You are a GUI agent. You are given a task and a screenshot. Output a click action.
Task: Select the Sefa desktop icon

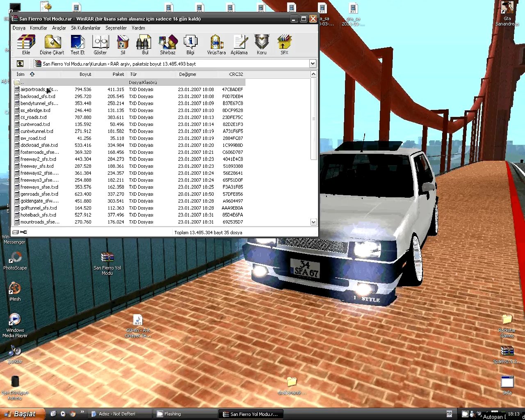[507, 385]
